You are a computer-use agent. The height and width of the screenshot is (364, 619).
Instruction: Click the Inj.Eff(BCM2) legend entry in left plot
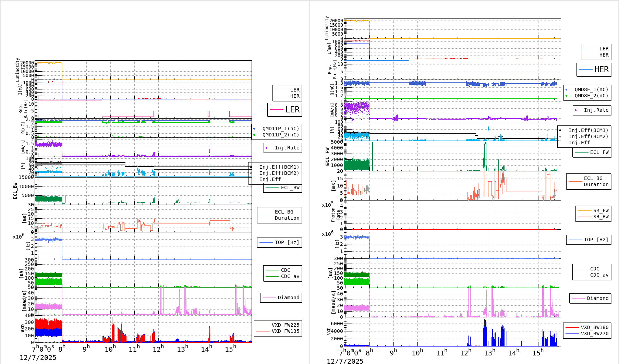click(x=279, y=173)
